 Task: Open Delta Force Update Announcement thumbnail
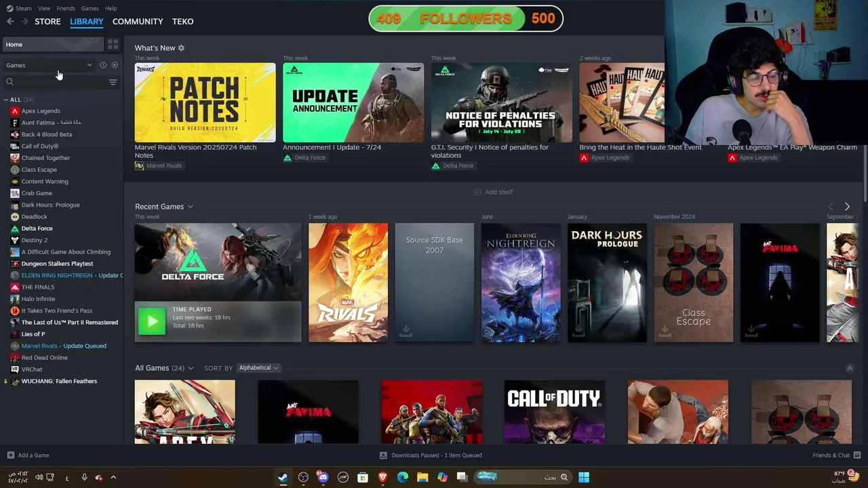click(353, 102)
